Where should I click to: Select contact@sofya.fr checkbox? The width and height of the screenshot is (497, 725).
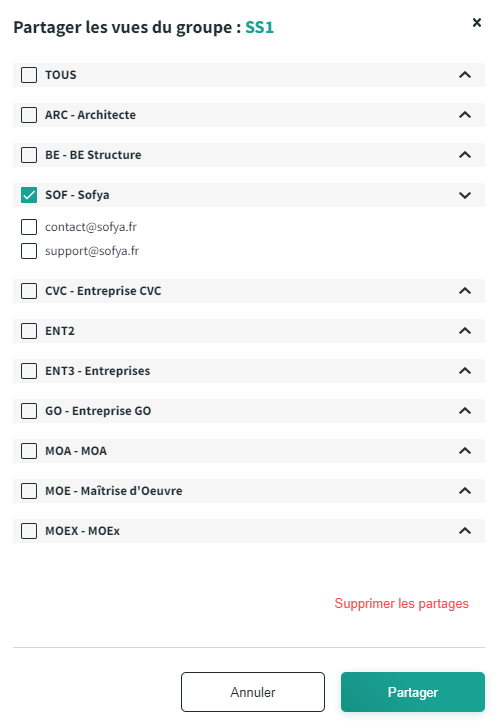(x=29, y=227)
